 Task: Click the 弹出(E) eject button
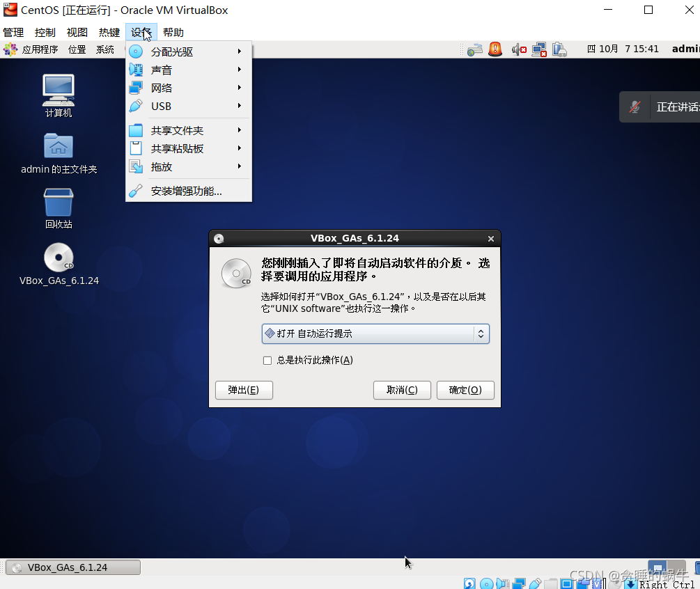tap(244, 390)
